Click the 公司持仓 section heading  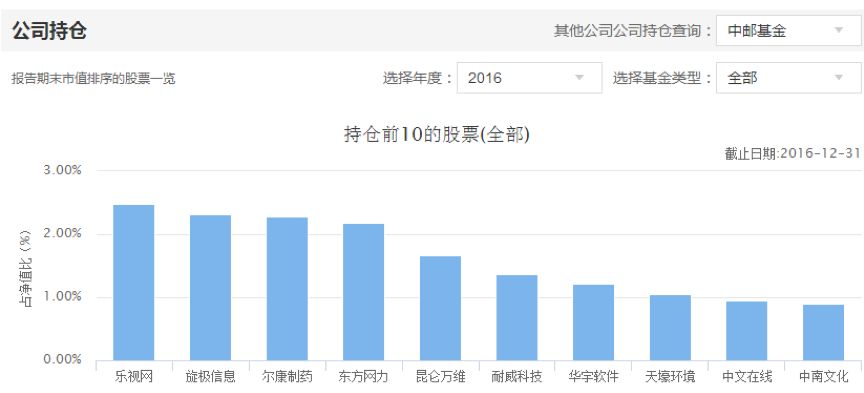(49, 31)
